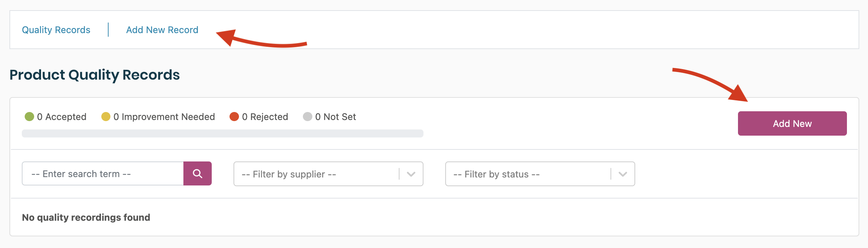
Task: Open the Add New Record tab
Action: point(162,30)
